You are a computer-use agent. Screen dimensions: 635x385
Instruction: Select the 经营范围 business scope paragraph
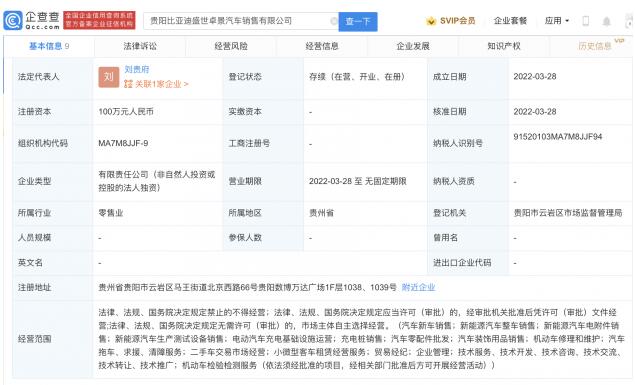[361, 339]
